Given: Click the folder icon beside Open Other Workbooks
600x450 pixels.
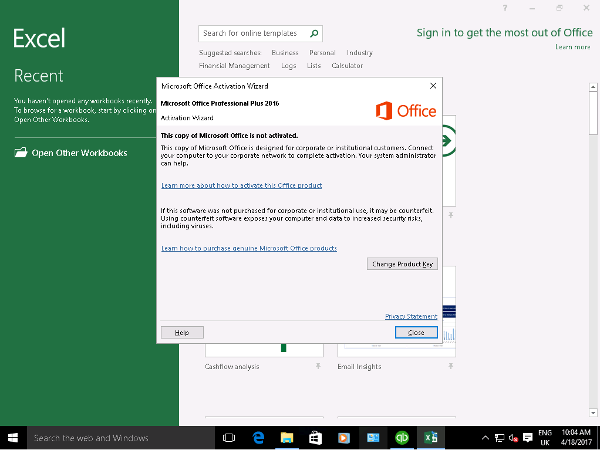Looking at the screenshot, I should (21, 153).
